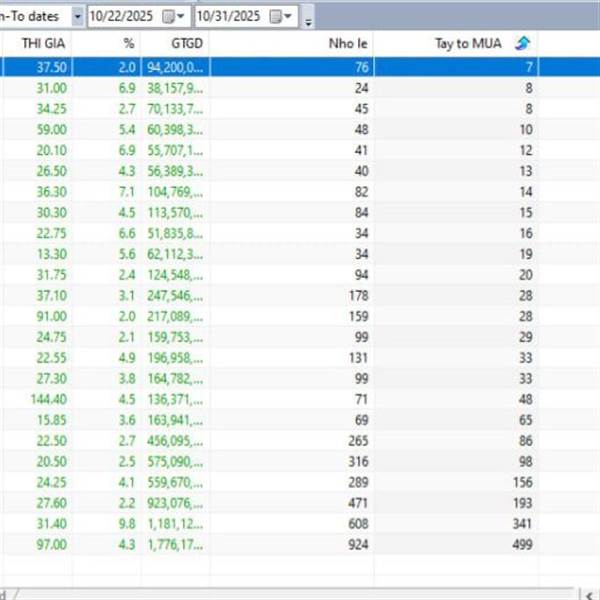The image size is (600, 600).
Task: Click GTGD value 94,200,0...
Action: tap(175, 67)
